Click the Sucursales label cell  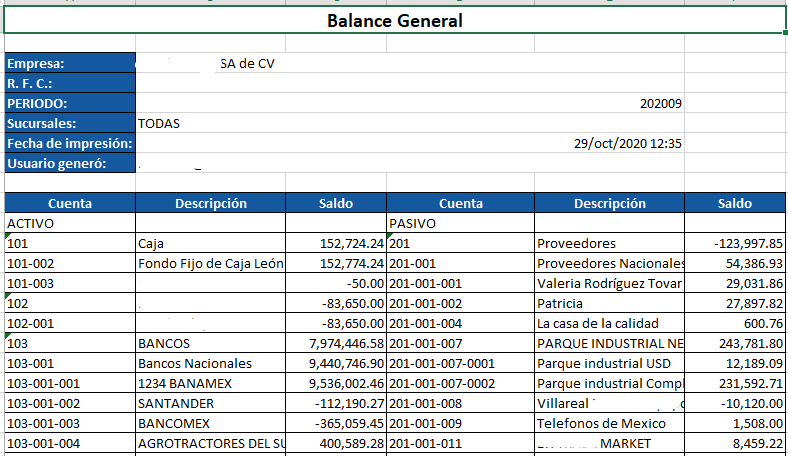(70, 123)
